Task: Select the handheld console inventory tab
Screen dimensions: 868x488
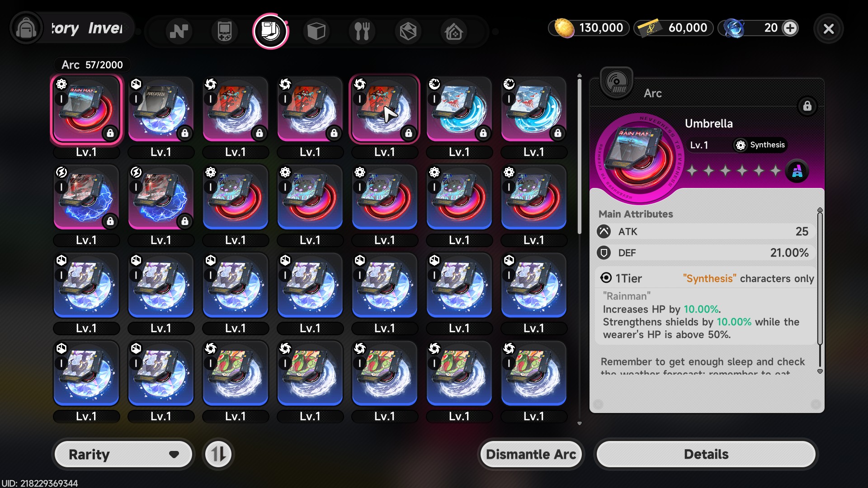Action: point(225,31)
